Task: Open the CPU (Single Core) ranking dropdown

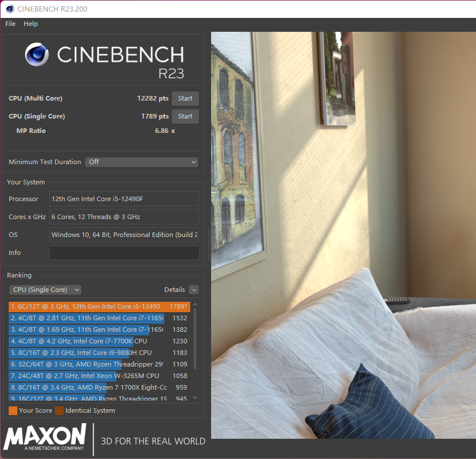Action: pos(45,290)
